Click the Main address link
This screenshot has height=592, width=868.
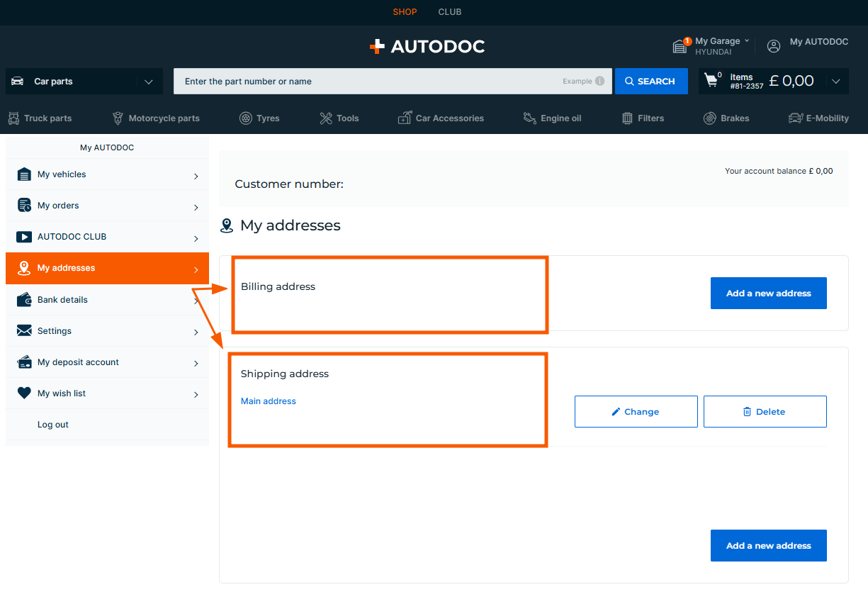coord(269,401)
